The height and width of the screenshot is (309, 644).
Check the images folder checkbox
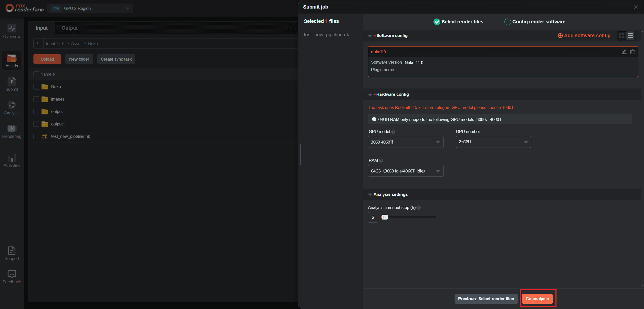(36, 99)
